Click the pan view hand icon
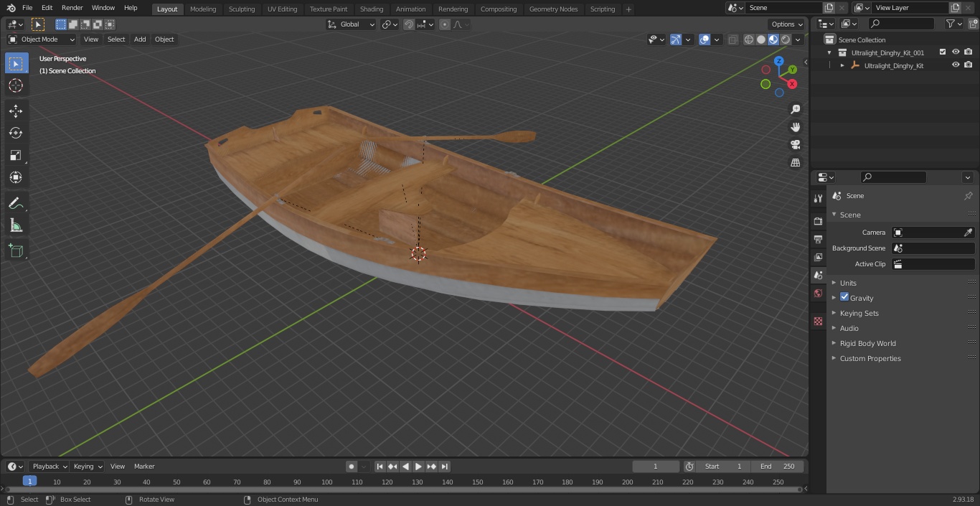The height and width of the screenshot is (506, 980). 795,127
